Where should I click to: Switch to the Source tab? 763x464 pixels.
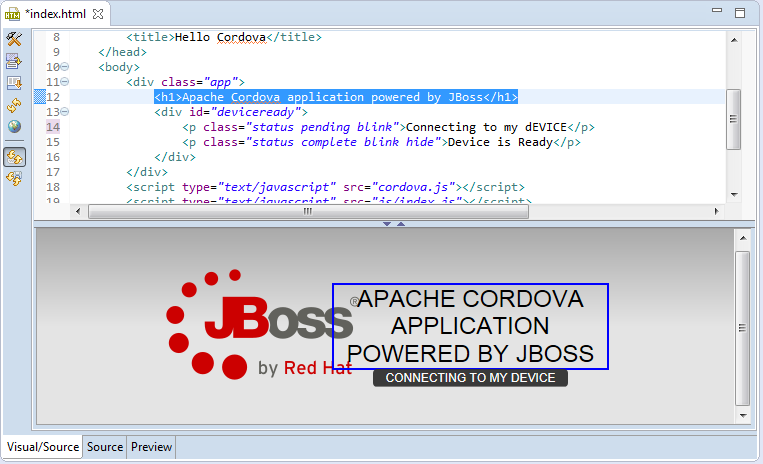[x=105, y=446]
